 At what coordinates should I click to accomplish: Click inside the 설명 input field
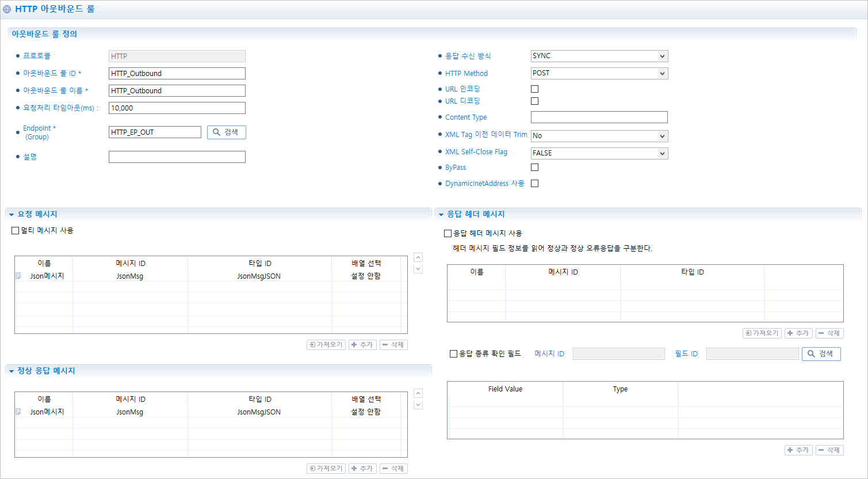click(177, 157)
